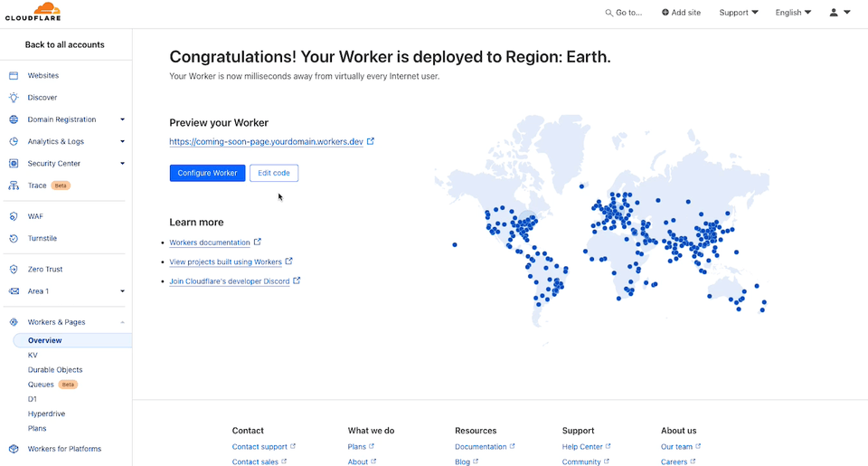
Task: Click external icon beside View projects link
Action: tap(289, 261)
